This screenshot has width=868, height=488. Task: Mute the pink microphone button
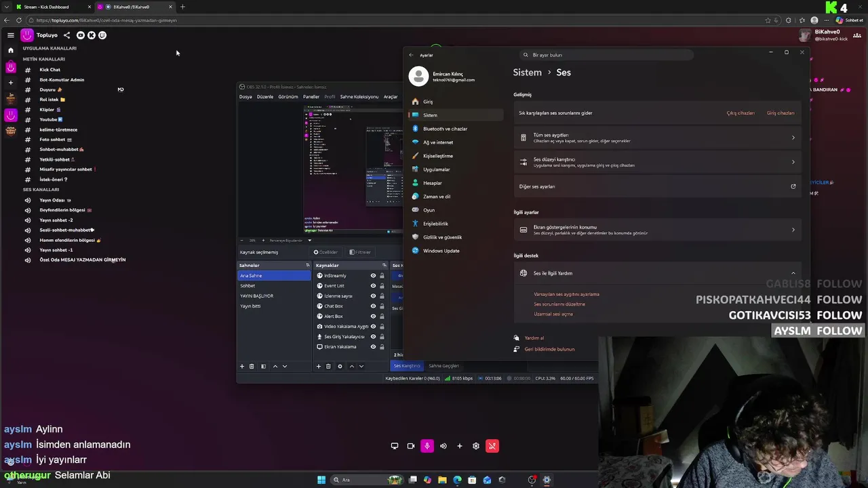tap(427, 446)
